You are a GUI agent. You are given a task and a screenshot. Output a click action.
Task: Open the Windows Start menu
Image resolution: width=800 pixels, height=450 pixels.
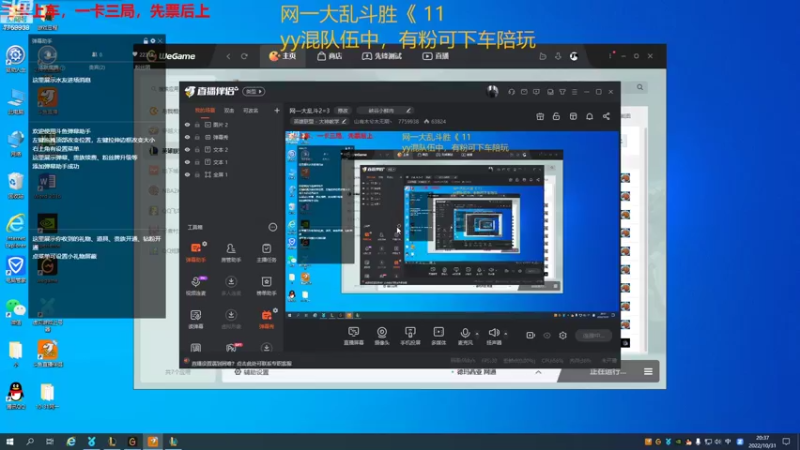point(10,441)
